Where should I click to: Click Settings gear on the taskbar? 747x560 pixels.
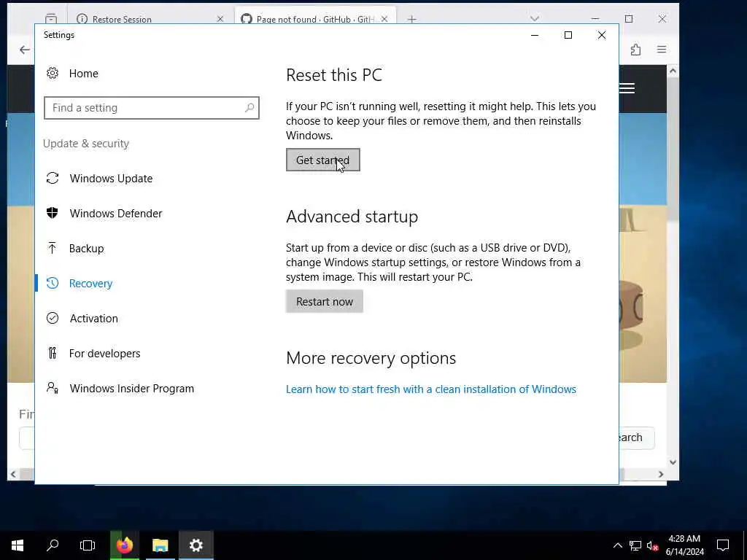tap(196, 545)
